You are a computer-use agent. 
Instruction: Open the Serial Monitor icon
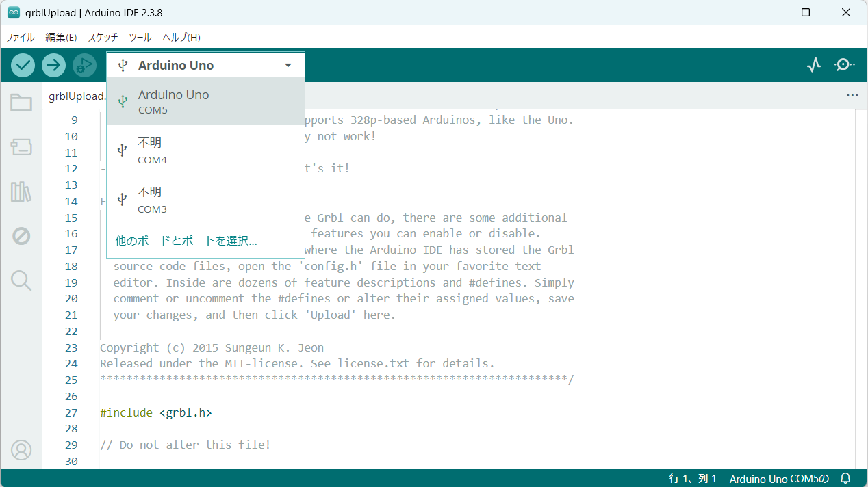(844, 65)
